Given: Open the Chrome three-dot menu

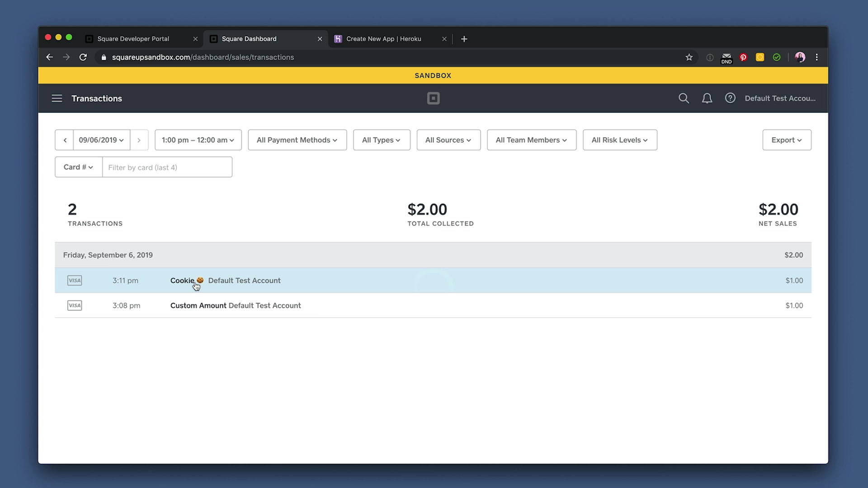Looking at the screenshot, I should click(816, 57).
